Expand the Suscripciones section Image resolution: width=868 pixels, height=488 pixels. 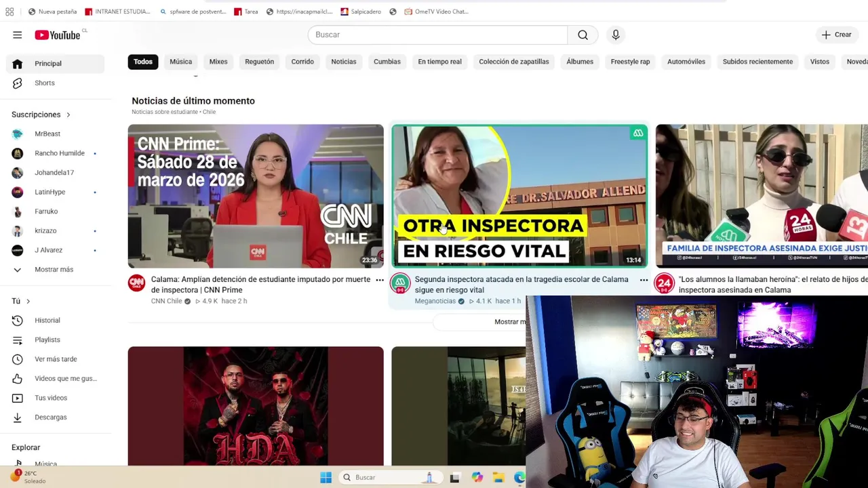click(41, 115)
